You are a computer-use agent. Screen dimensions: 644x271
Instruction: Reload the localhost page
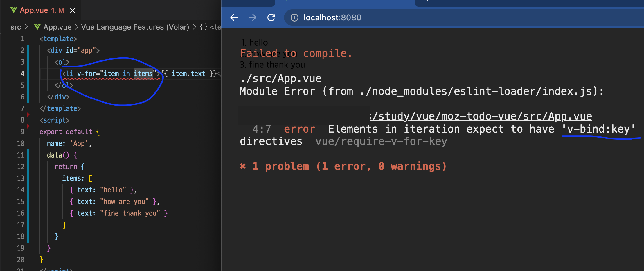point(271,17)
